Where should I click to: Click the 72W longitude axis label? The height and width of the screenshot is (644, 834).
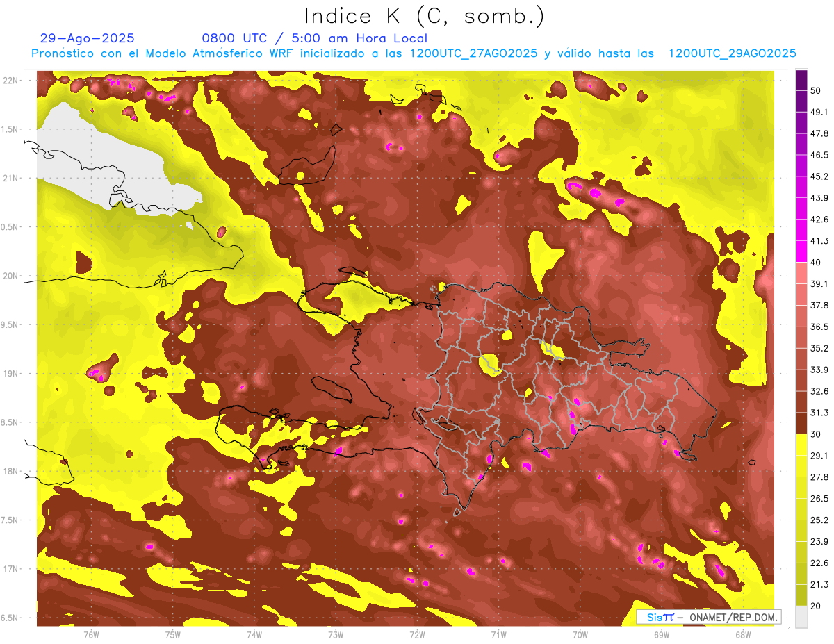417,634
